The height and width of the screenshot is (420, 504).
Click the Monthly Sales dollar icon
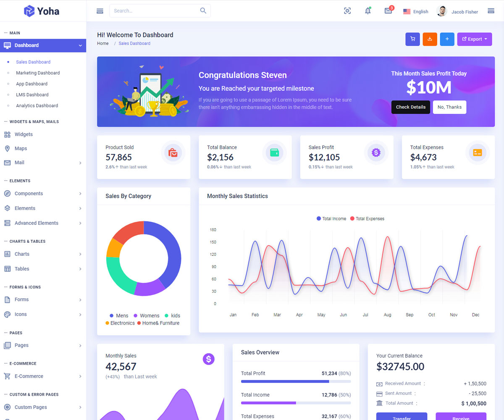209,359
